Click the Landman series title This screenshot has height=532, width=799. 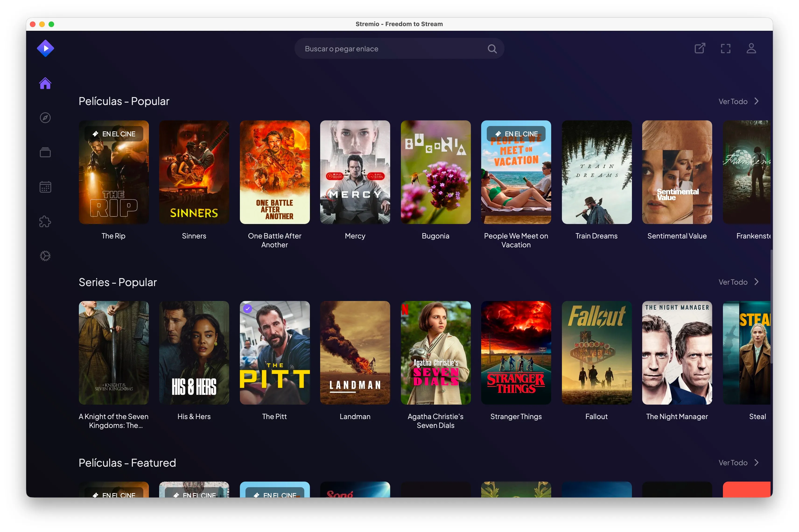coord(355,416)
